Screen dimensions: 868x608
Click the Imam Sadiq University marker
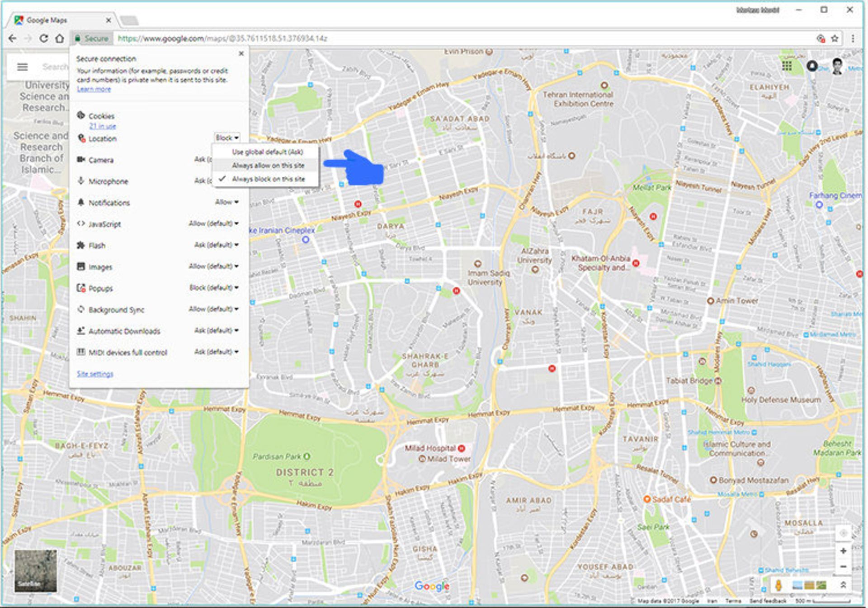477,263
